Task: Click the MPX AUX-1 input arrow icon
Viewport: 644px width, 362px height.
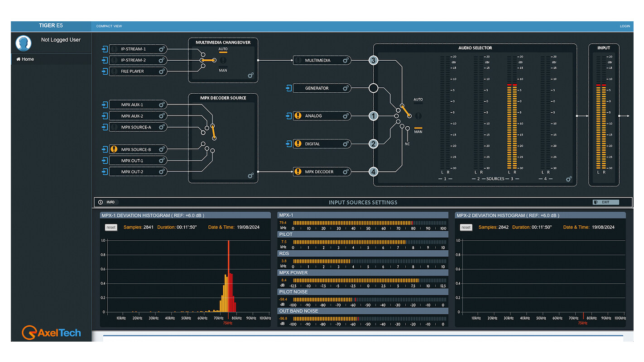Action: tap(105, 105)
